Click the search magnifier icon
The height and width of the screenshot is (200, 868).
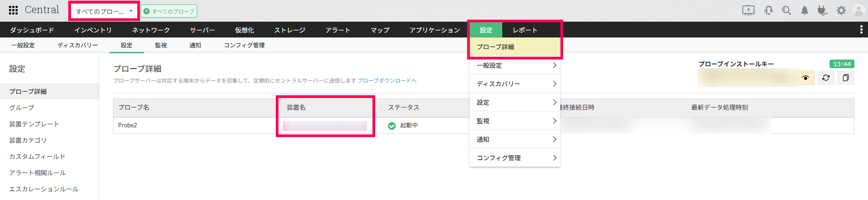(x=787, y=10)
